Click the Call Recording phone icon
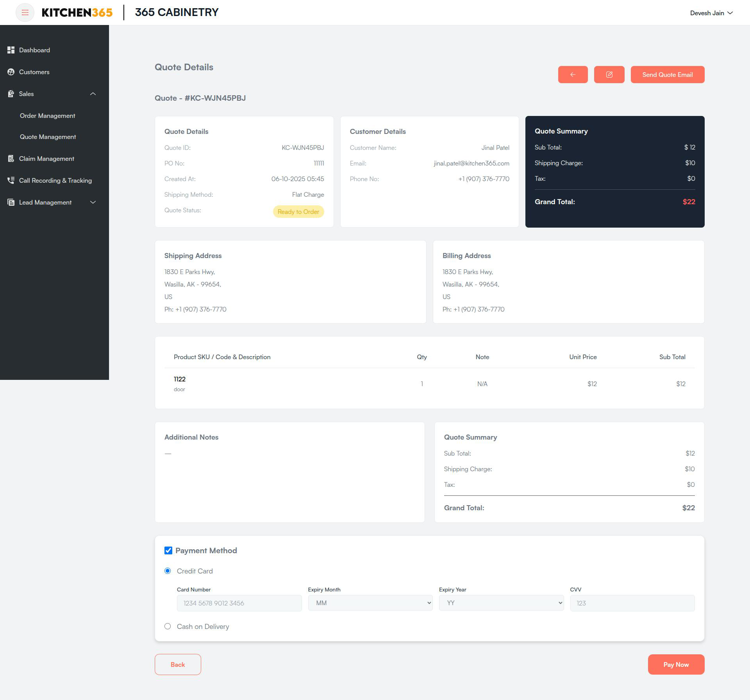Viewport: 750px width, 700px height. click(x=11, y=180)
